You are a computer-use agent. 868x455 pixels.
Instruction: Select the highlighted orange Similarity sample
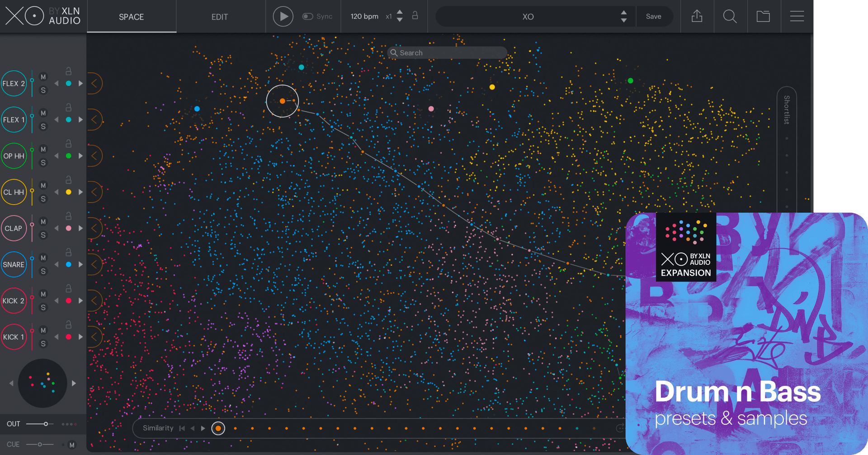pos(218,428)
